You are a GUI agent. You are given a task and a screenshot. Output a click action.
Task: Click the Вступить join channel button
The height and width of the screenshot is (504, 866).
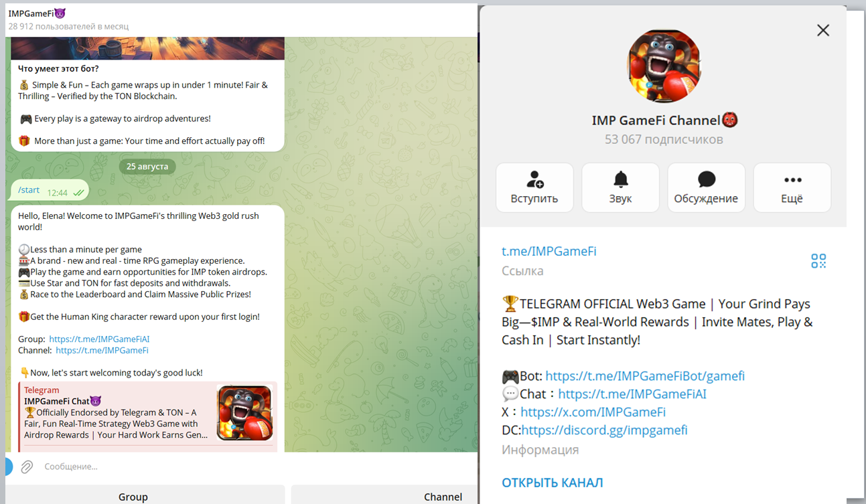pos(534,187)
